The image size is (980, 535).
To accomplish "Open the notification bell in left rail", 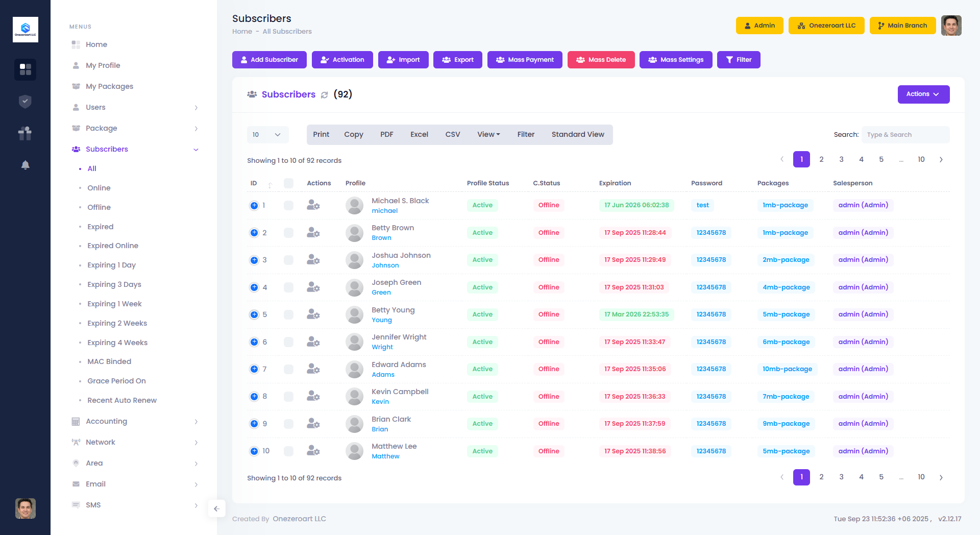I will (x=25, y=165).
